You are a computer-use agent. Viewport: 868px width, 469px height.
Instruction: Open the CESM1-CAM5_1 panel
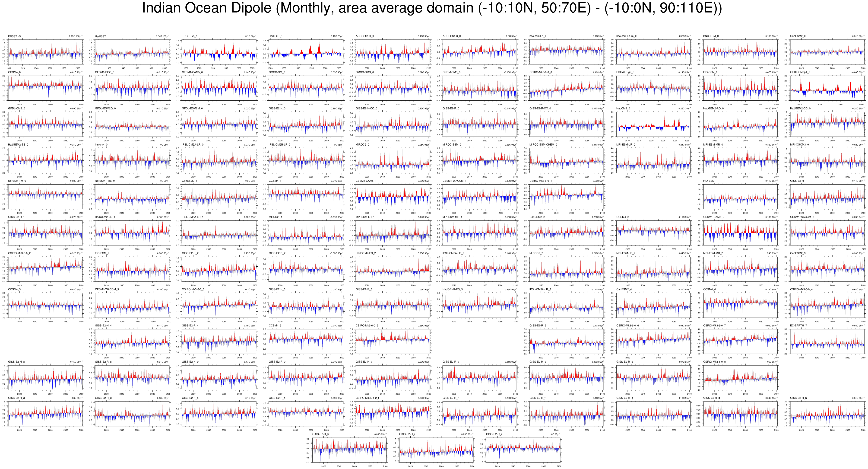pyautogui.click(x=393, y=197)
